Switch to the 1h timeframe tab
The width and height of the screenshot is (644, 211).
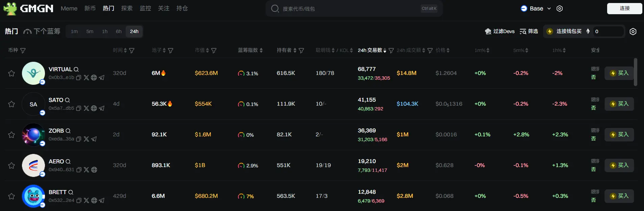point(105,31)
